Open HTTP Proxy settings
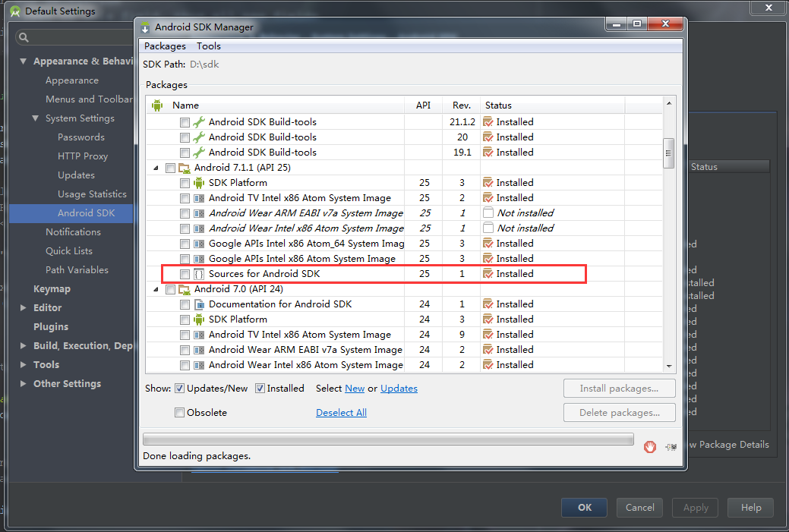Screen dimensions: 789x532 coord(83,156)
